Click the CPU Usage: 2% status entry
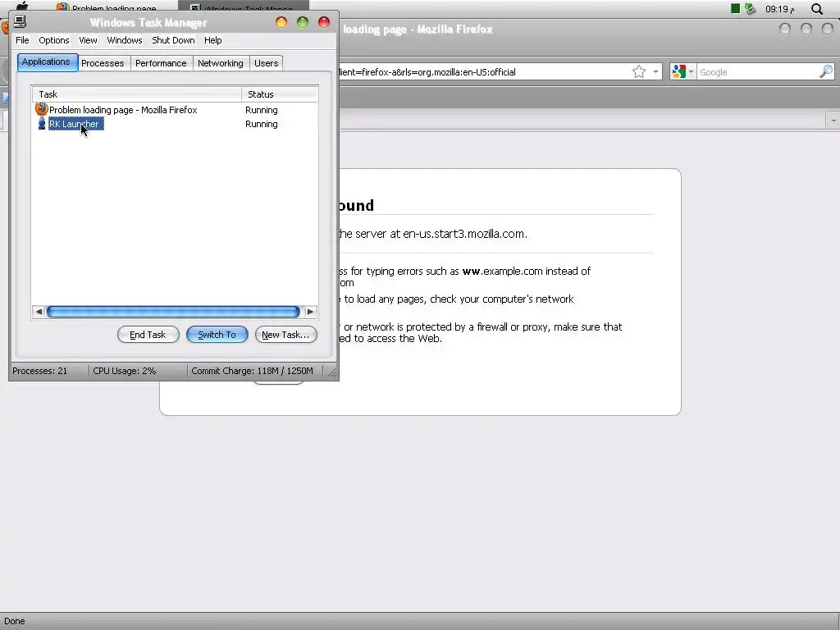 [125, 371]
